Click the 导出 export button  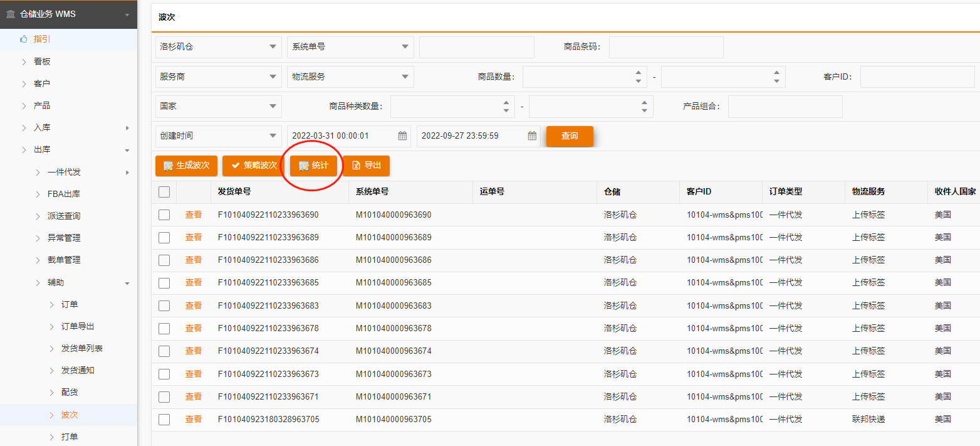click(x=366, y=166)
